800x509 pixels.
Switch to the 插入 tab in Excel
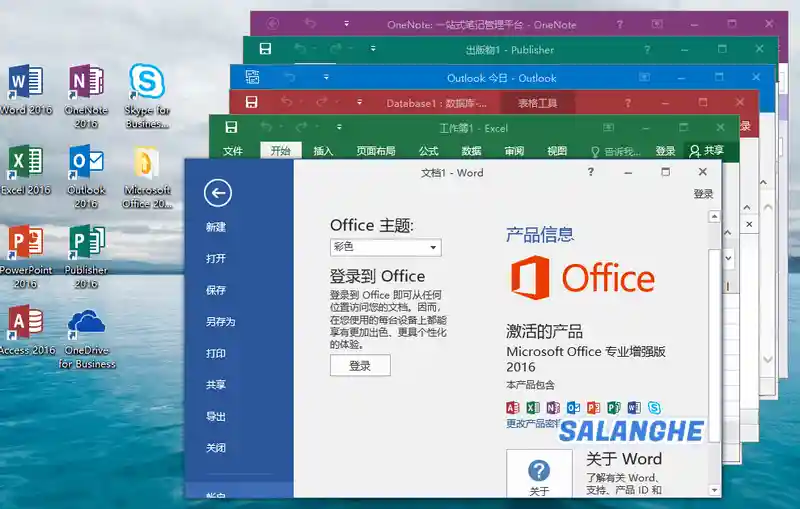point(323,151)
